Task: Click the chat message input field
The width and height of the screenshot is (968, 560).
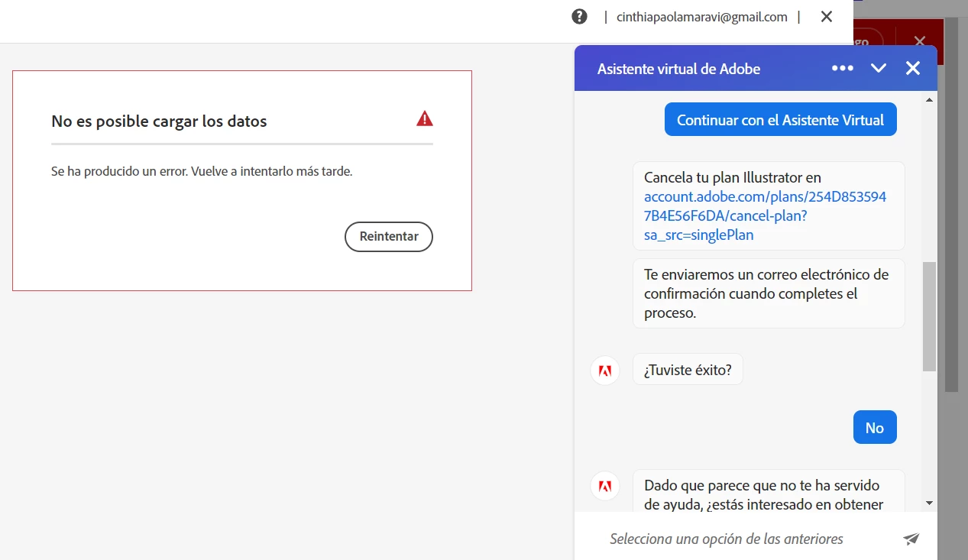Action: point(726,539)
